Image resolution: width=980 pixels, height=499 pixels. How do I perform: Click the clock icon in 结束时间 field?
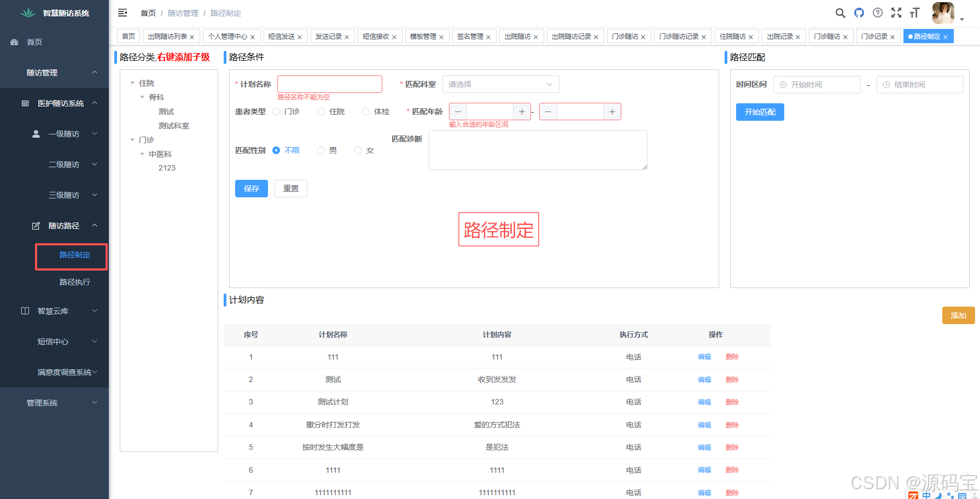pyautogui.click(x=886, y=85)
